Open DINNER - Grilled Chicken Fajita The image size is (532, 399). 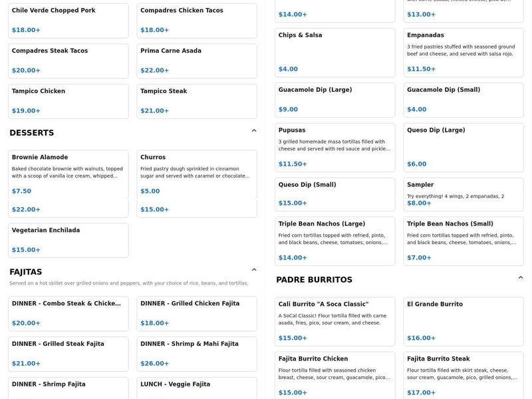coord(197,313)
